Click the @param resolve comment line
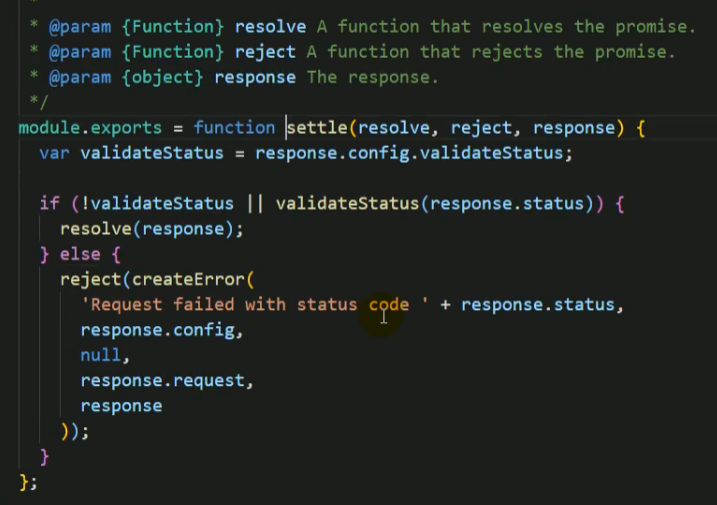The height and width of the screenshot is (505, 717). (362, 27)
